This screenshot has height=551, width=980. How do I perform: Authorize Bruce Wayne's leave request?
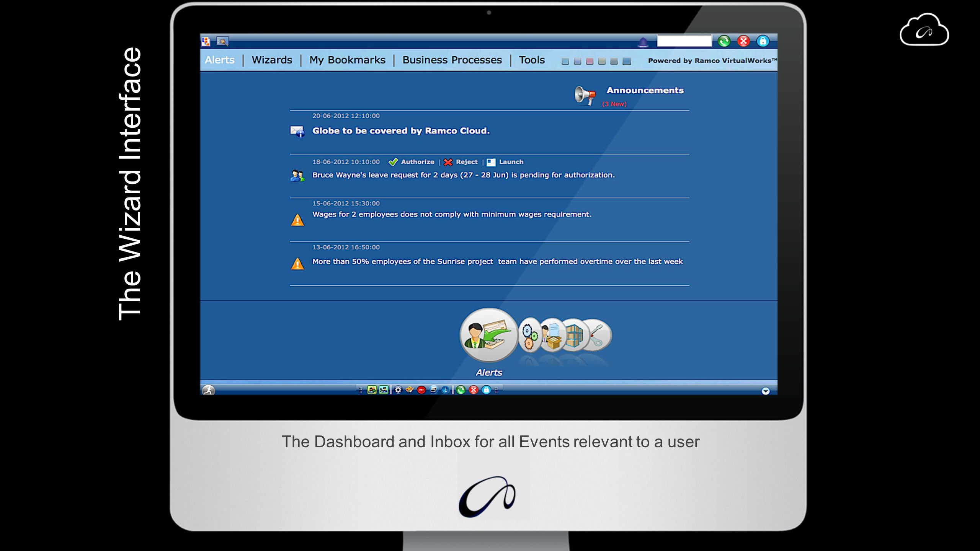coord(418,162)
